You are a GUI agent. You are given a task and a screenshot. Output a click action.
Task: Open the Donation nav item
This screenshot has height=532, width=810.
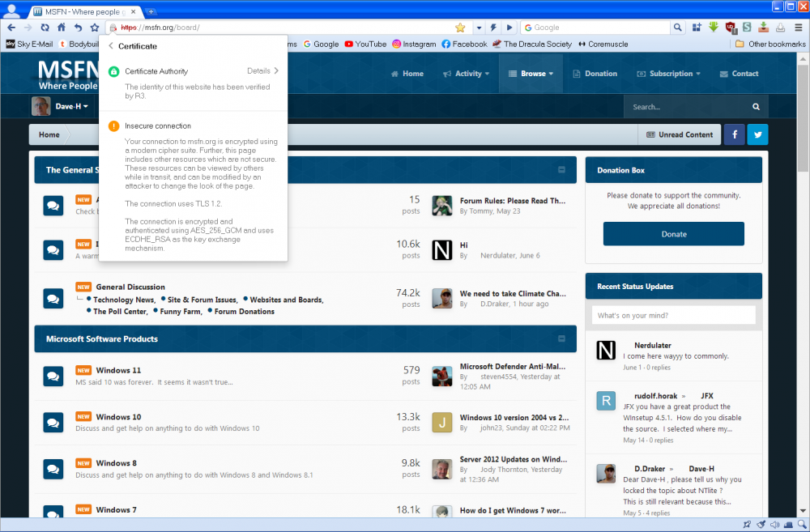click(x=595, y=74)
